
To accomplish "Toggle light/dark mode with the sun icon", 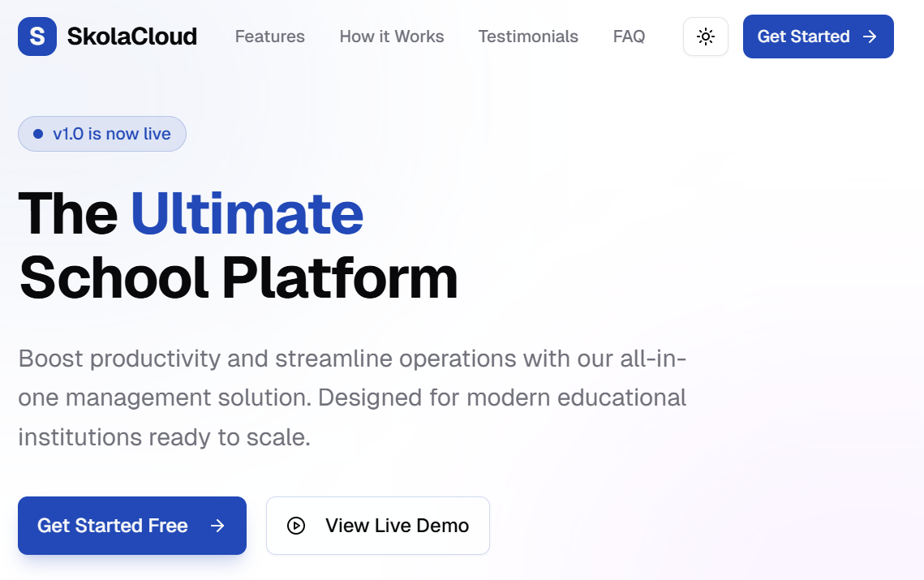I will 705,37.
